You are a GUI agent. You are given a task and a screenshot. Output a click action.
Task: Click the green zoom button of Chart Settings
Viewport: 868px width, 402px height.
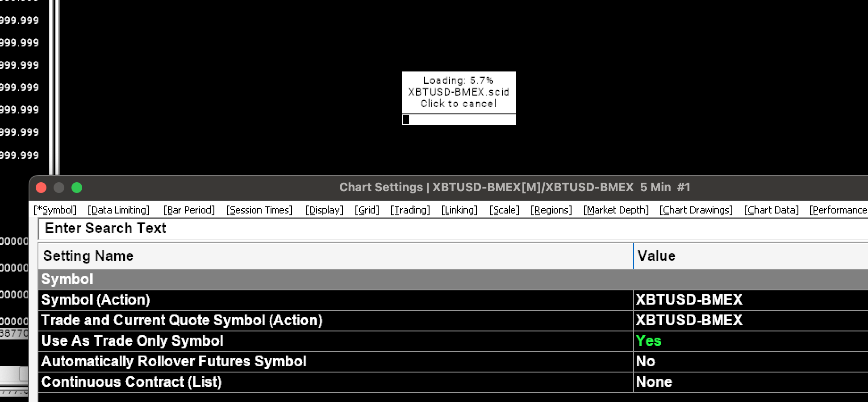[x=77, y=188]
